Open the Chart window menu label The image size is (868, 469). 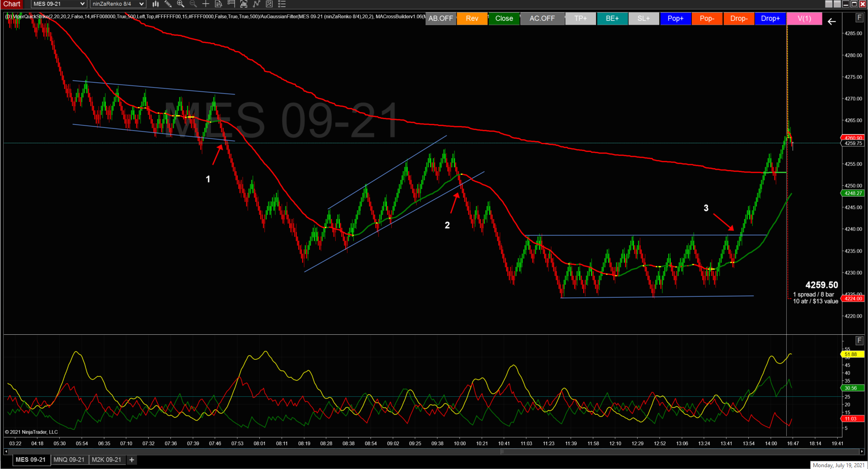coord(12,4)
